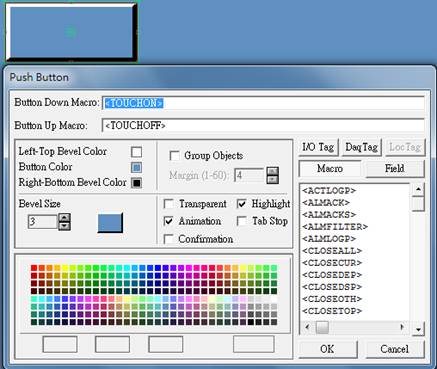This screenshot has width=437, height=369.
Task: Tick the Group Objects checkbox
Action: 174,156
